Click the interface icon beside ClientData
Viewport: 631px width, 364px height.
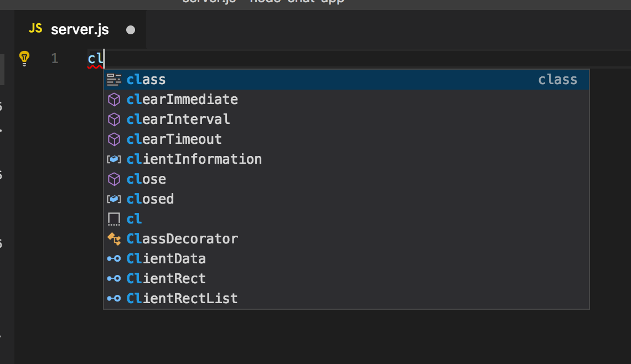coord(114,259)
